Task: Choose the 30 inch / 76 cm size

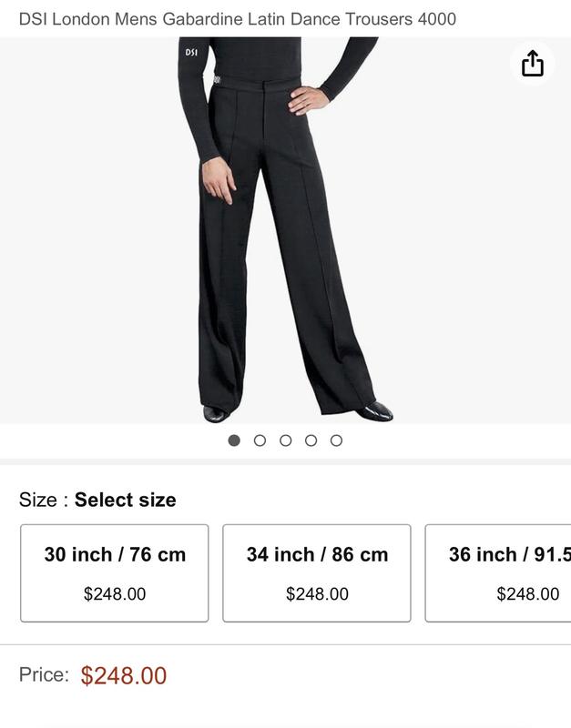Action: point(115,573)
